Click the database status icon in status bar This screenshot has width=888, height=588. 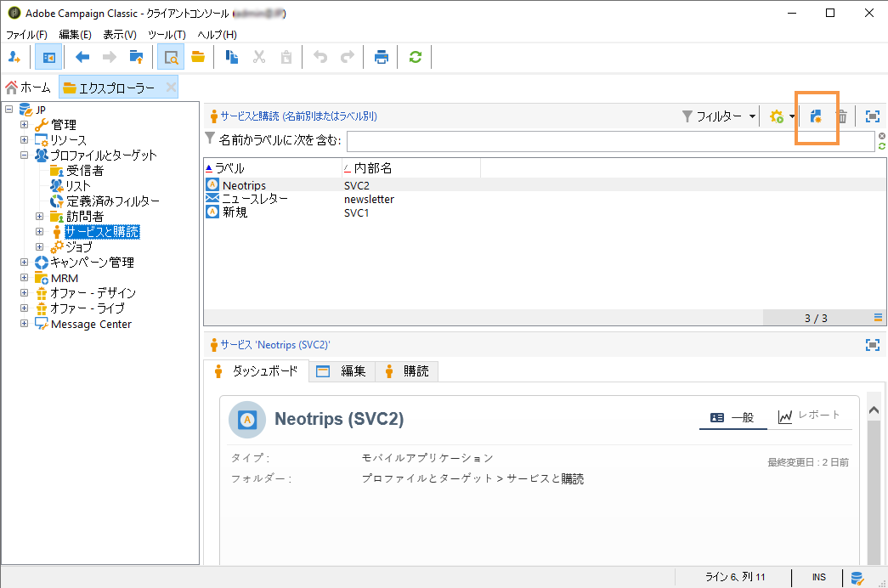pyautogui.click(x=857, y=577)
